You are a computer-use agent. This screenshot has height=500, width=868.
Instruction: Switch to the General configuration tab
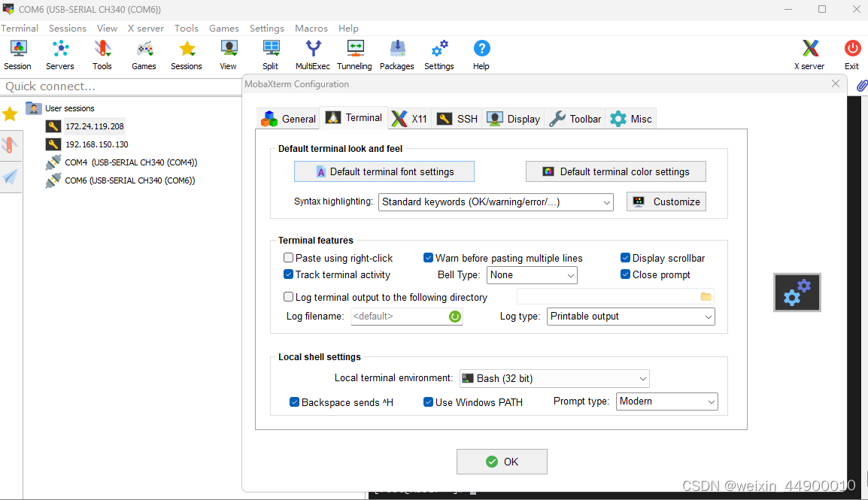coord(288,119)
